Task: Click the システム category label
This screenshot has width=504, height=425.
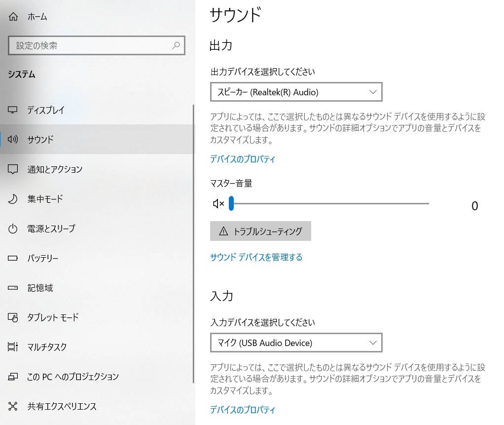Action: pyautogui.click(x=22, y=75)
